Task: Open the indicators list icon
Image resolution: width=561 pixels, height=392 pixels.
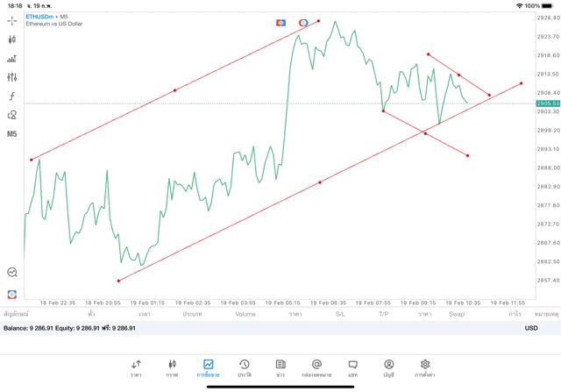Action: pyautogui.click(x=12, y=59)
